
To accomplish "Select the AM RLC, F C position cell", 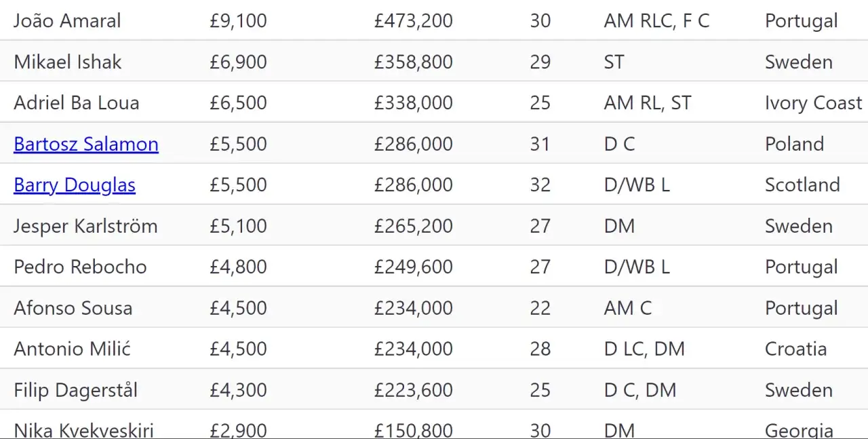I will click(x=656, y=21).
